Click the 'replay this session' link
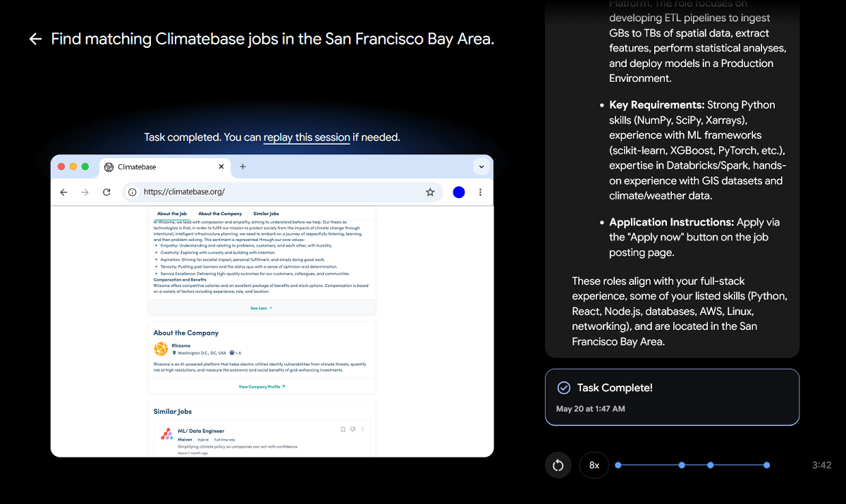This screenshot has height=504, width=846. coord(307,137)
